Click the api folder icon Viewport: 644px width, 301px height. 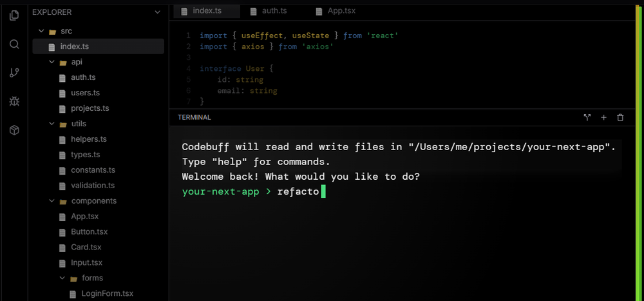(63, 63)
